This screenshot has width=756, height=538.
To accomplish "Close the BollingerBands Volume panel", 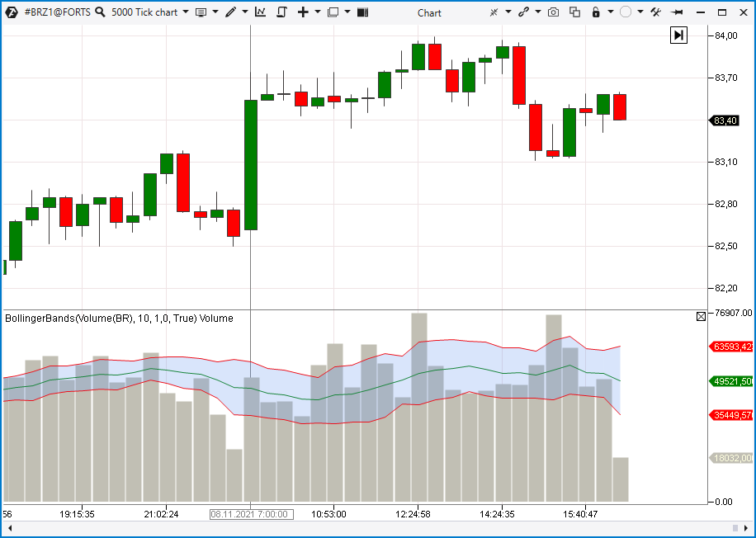I will [701, 316].
